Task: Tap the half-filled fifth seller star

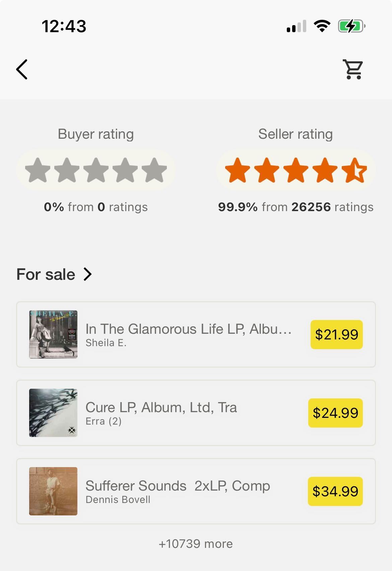Action: pos(354,170)
